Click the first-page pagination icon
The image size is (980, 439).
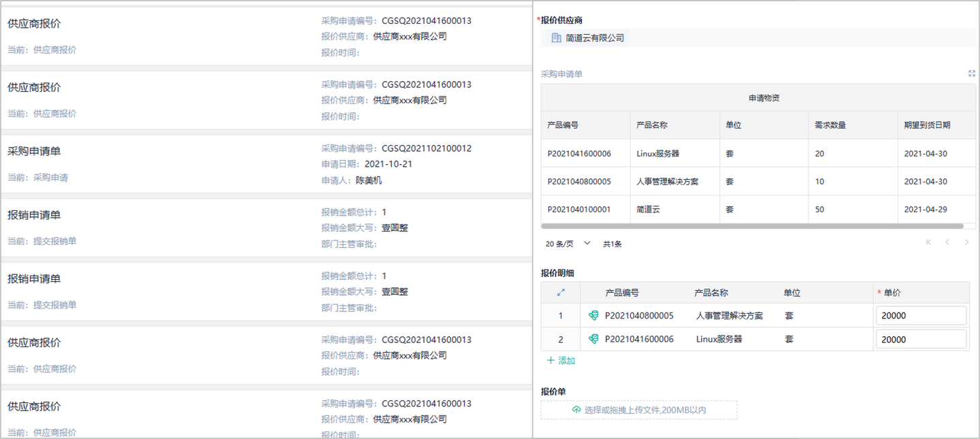(x=928, y=242)
